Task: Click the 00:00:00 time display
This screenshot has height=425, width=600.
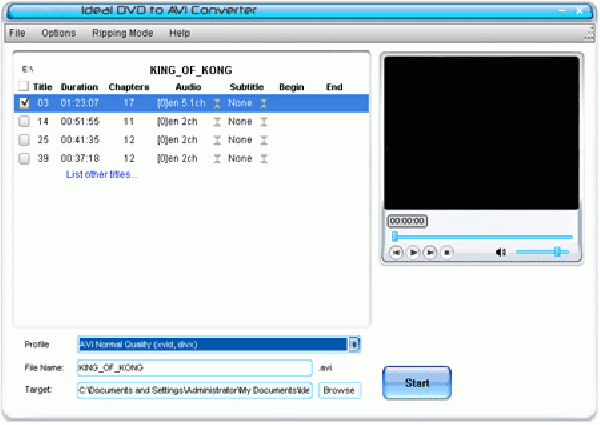Action: coord(408,221)
